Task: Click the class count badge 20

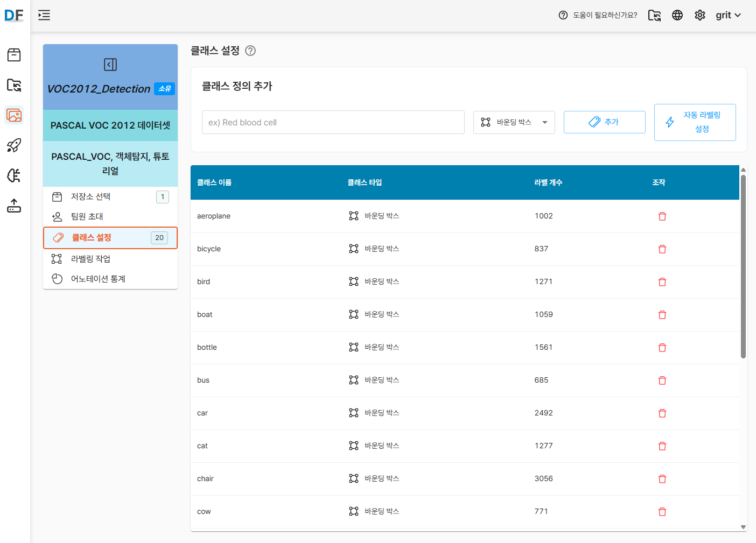Action: point(159,238)
